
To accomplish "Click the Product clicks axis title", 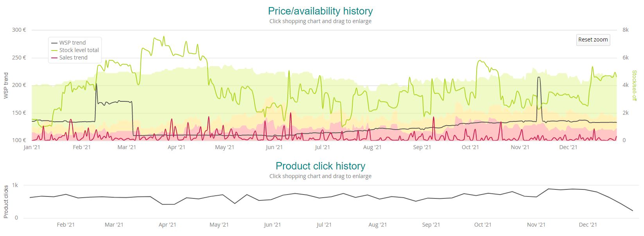I will click(x=6, y=202).
